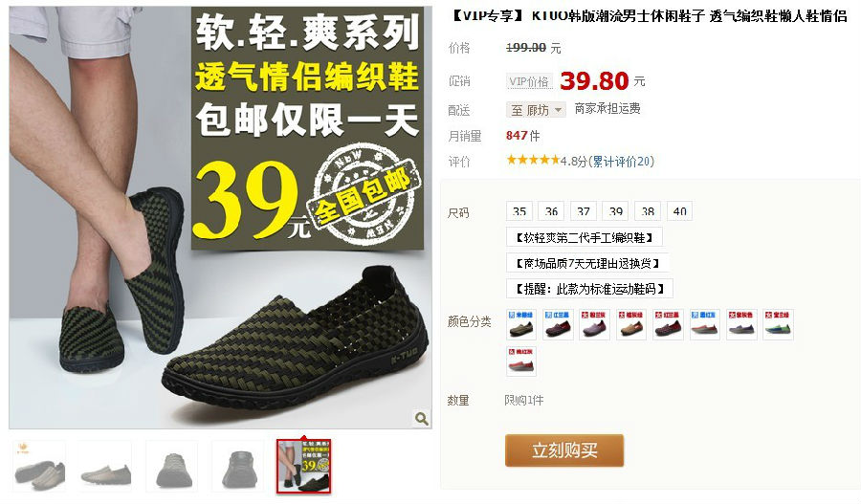
Task: Select the 商场品质7天无理由退换货 option
Action: pyautogui.click(x=587, y=264)
